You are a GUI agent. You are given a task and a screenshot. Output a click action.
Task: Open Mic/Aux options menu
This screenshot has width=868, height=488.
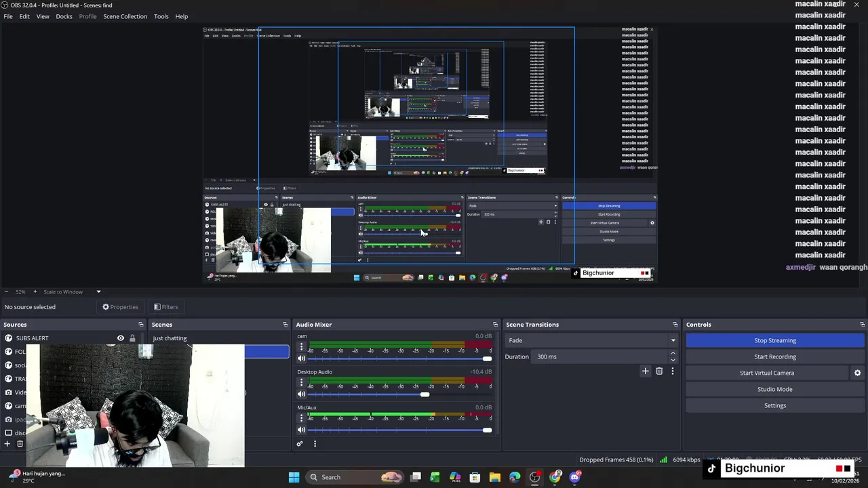(x=302, y=418)
